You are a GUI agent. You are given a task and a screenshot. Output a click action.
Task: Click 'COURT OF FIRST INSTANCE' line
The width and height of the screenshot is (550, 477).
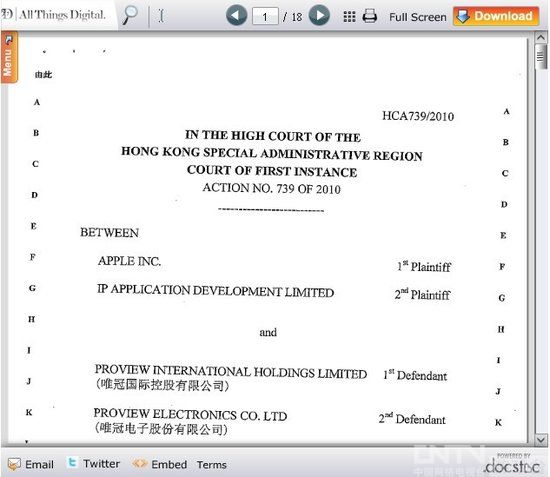[x=272, y=171]
